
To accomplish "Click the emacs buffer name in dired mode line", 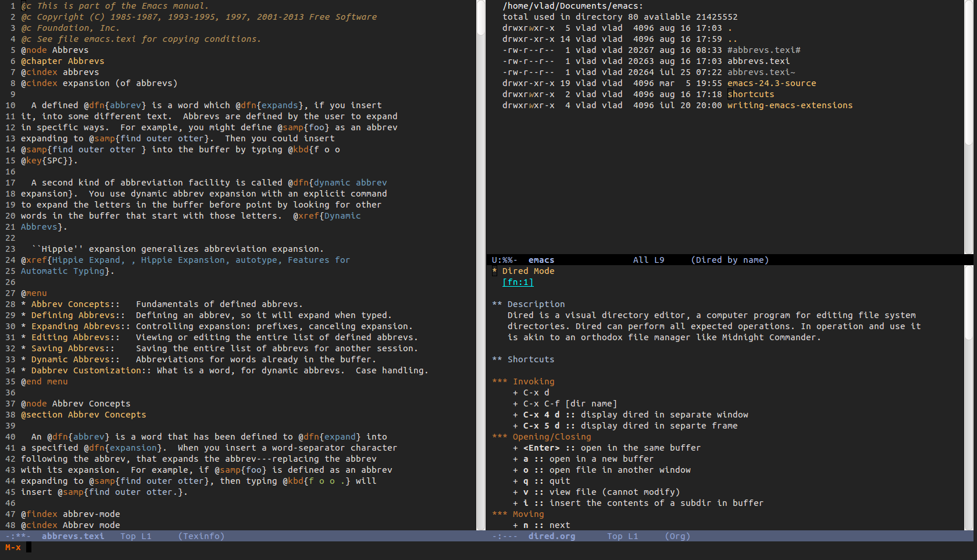I will point(541,260).
